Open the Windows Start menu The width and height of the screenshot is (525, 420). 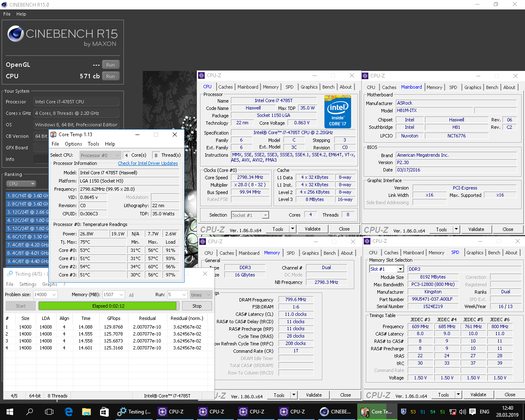[x=10, y=411]
